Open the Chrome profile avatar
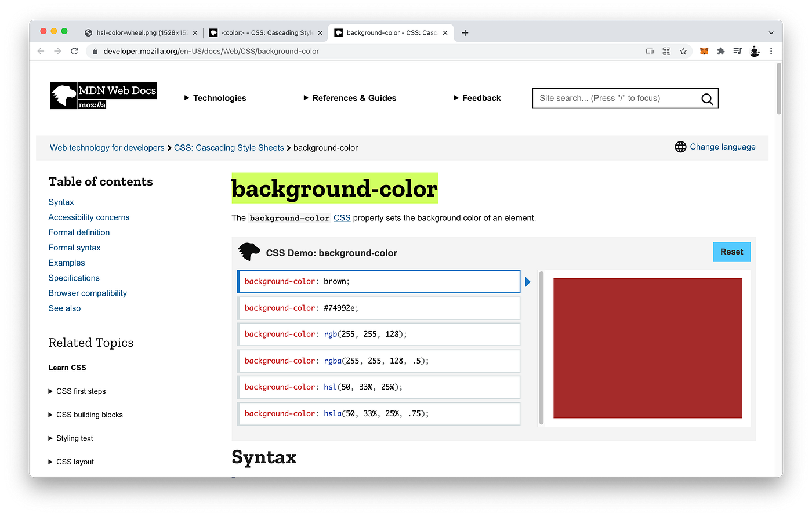 tap(755, 51)
